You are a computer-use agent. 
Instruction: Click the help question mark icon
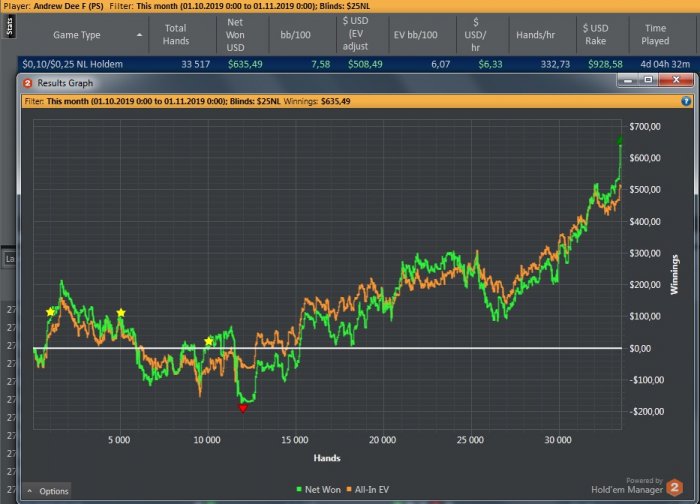pos(686,101)
